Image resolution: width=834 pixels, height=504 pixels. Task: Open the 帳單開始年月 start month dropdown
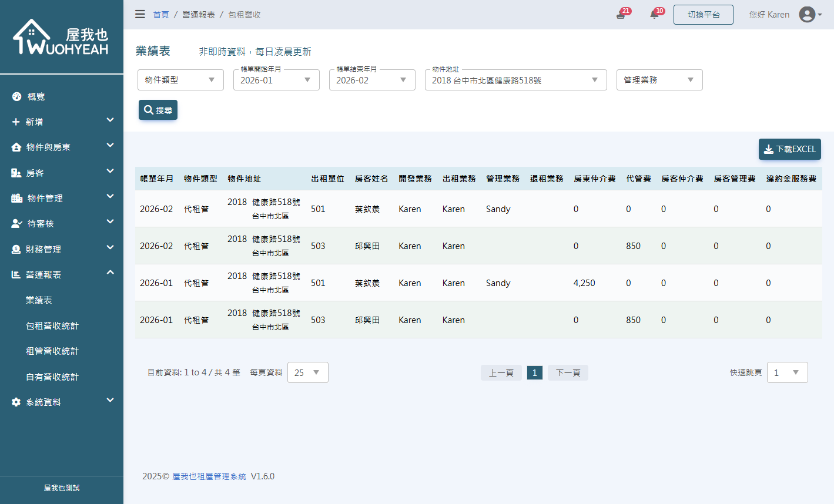tap(276, 80)
